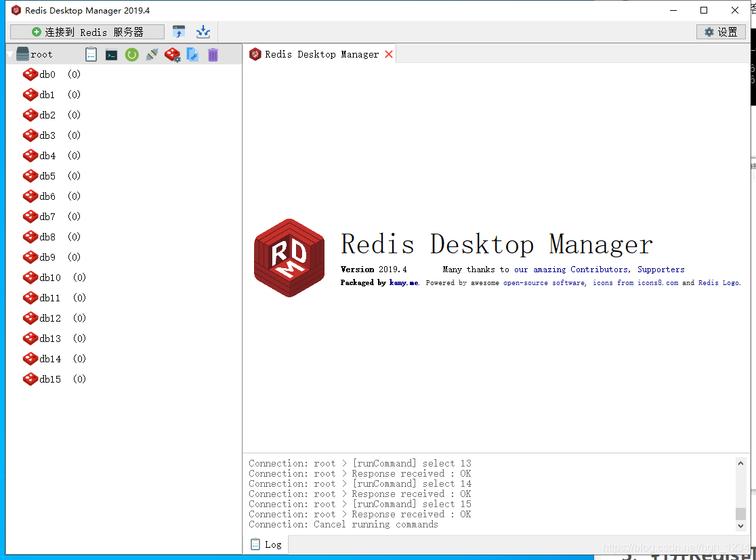Click the log panel scroll down arrow
The image size is (756, 560).
click(x=740, y=525)
